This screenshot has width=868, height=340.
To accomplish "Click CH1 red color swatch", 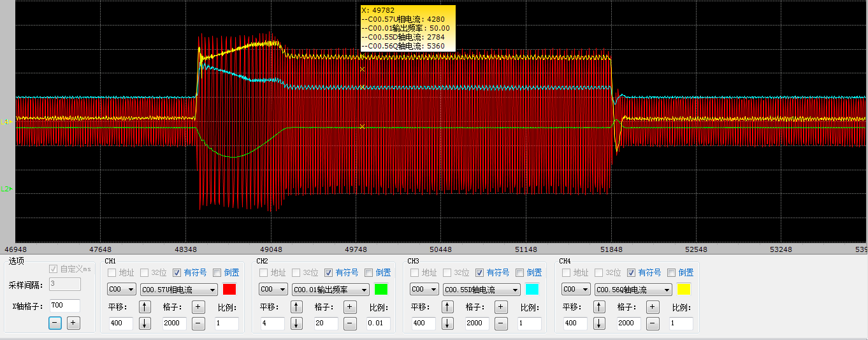I will [x=229, y=290].
